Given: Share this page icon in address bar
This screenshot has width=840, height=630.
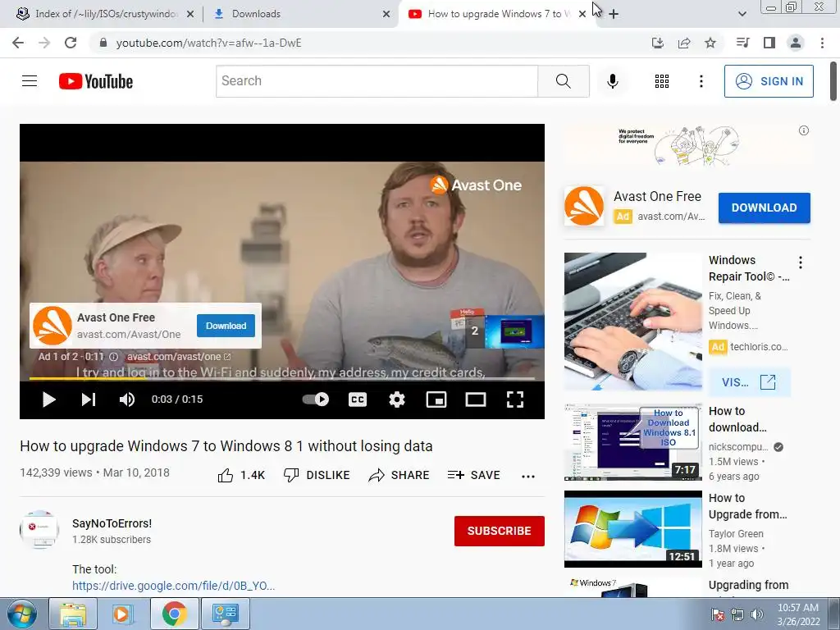Looking at the screenshot, I should [684, 43].
